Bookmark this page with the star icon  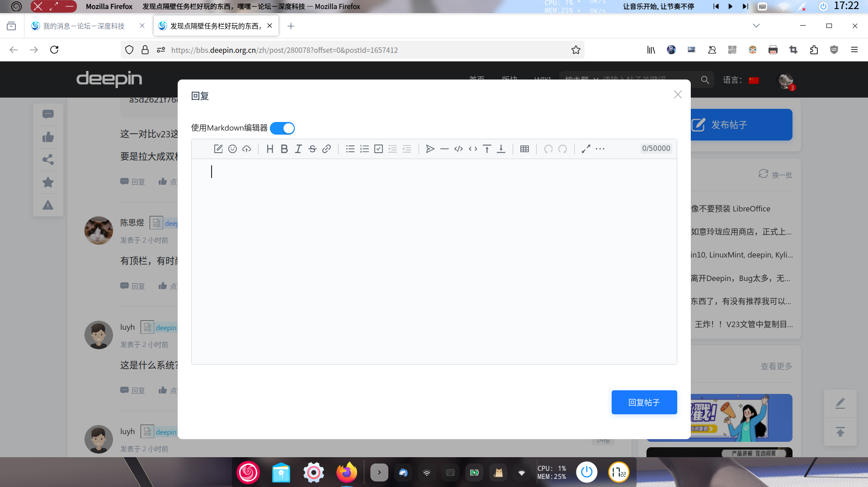(576, 50)
